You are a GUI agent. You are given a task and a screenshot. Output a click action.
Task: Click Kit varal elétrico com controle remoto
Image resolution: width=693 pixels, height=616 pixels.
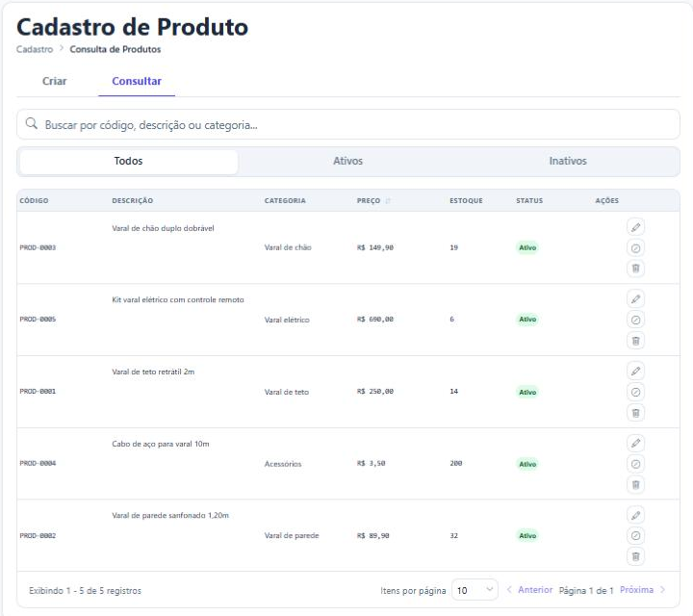point(178,300)
